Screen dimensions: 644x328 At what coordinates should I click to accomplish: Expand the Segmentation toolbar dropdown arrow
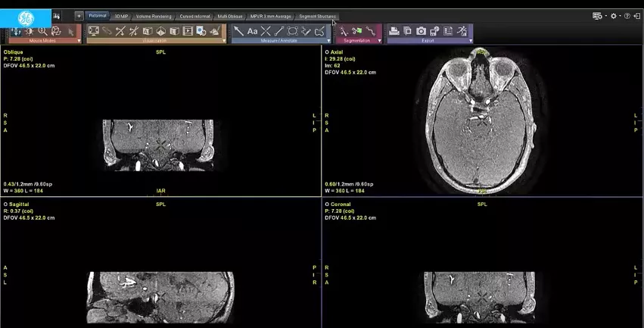379,41
